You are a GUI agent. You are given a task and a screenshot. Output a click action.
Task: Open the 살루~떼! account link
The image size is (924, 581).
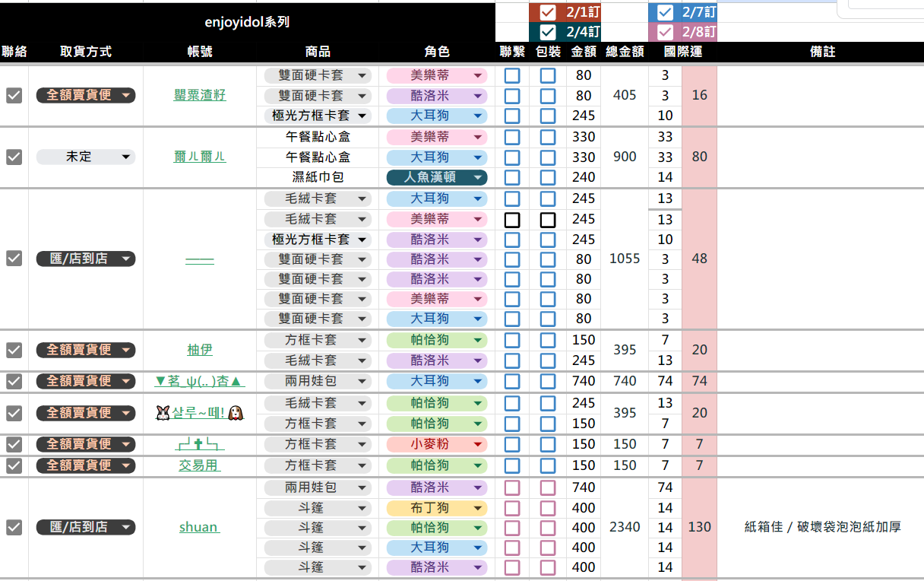pyautogui.click(x=199, y=413)
